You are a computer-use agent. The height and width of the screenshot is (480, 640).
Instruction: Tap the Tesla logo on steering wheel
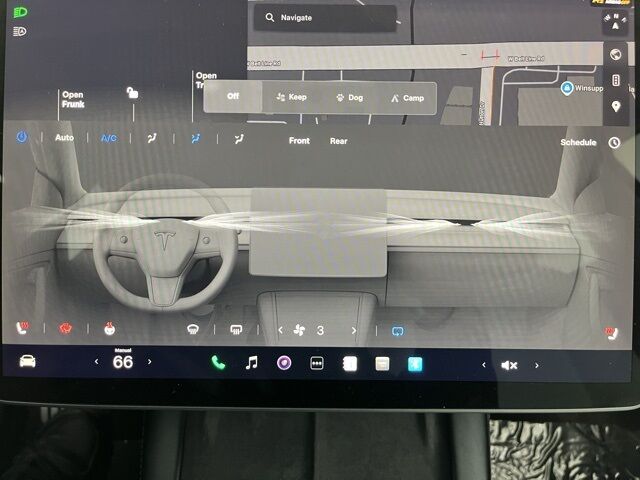tap(164, 240)
